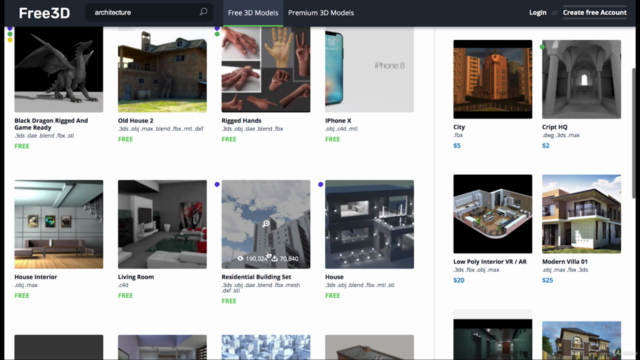Open the Cript HQ thumbnail
The height and width of the screenshot is (360, 640).
point(582,79)
